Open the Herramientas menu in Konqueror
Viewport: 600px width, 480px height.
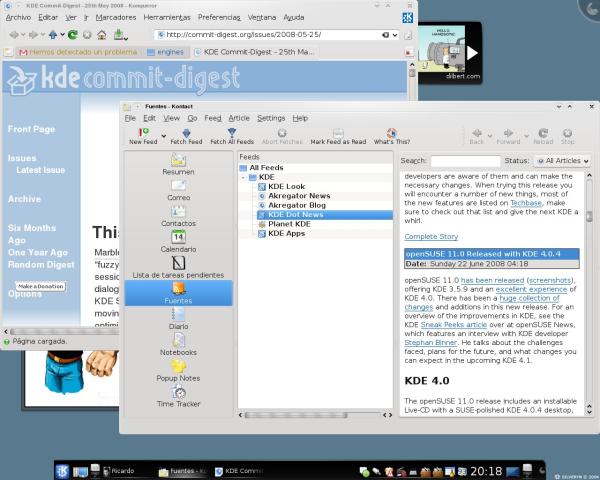tap(167, 18)
